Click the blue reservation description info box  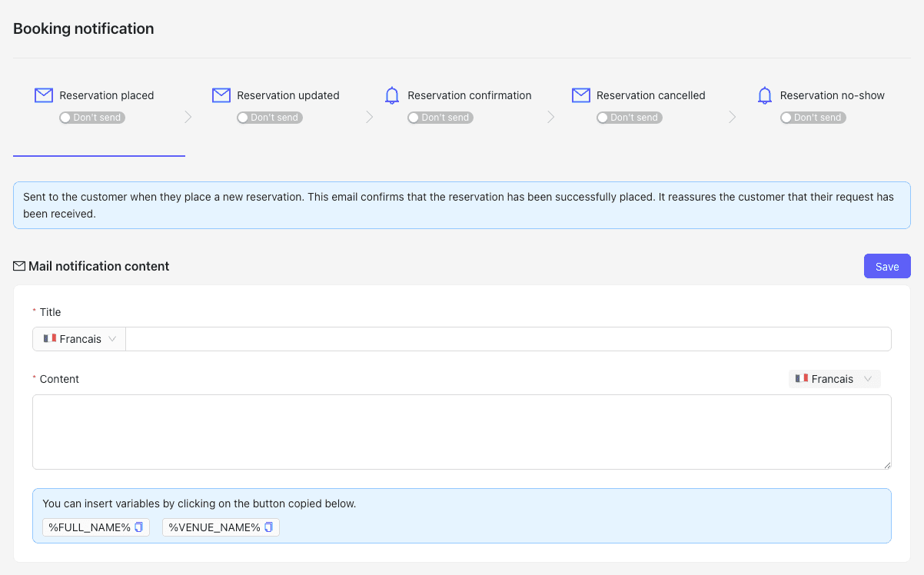462,205
